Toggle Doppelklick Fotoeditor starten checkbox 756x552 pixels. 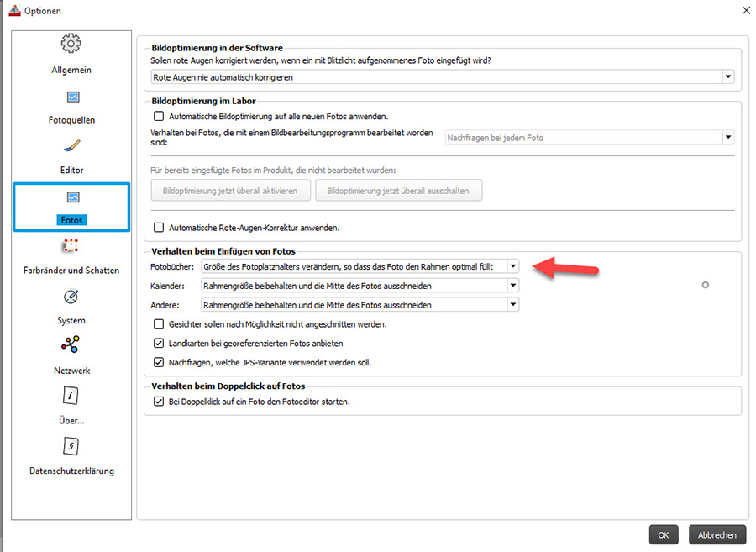159,402
